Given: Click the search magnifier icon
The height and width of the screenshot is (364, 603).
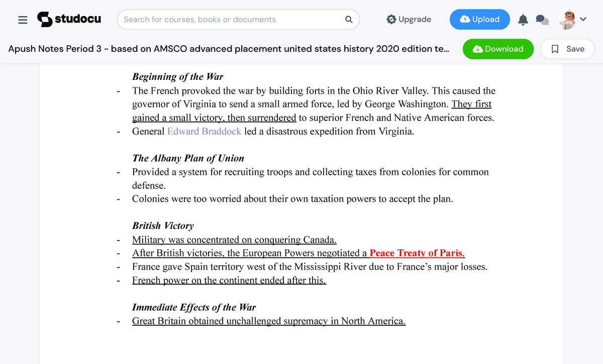Looking at the screenshot, I should pyautogui.click(x=349, y=20).
